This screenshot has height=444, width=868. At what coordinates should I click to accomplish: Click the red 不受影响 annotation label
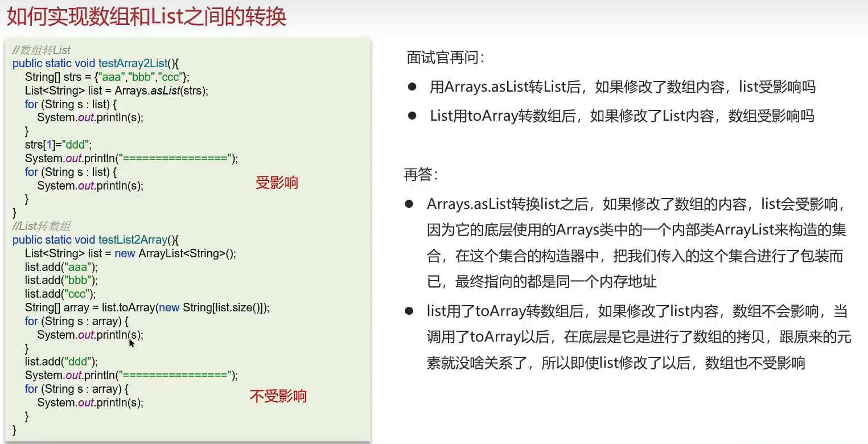pyautogui.click(x=278, y=396)
